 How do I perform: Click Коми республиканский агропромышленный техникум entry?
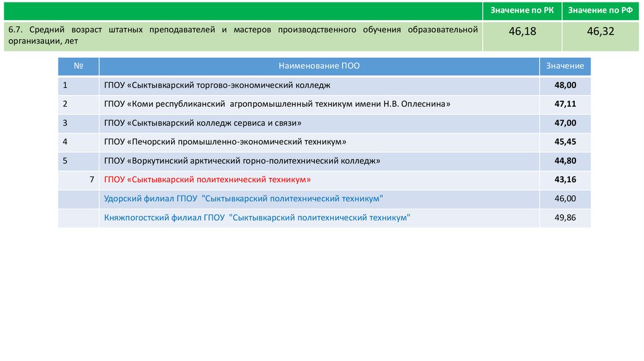tap(277, 104)
